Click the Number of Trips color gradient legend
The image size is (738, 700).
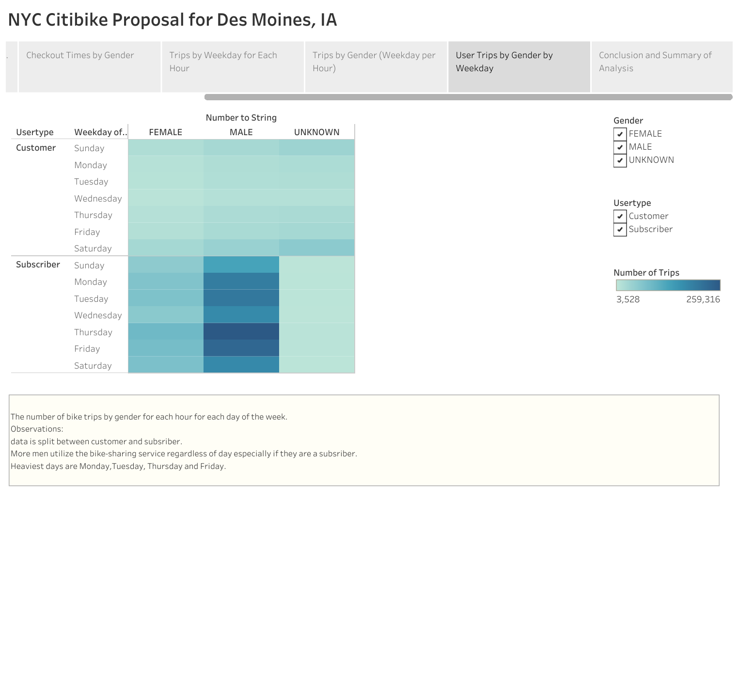[667, 285]
